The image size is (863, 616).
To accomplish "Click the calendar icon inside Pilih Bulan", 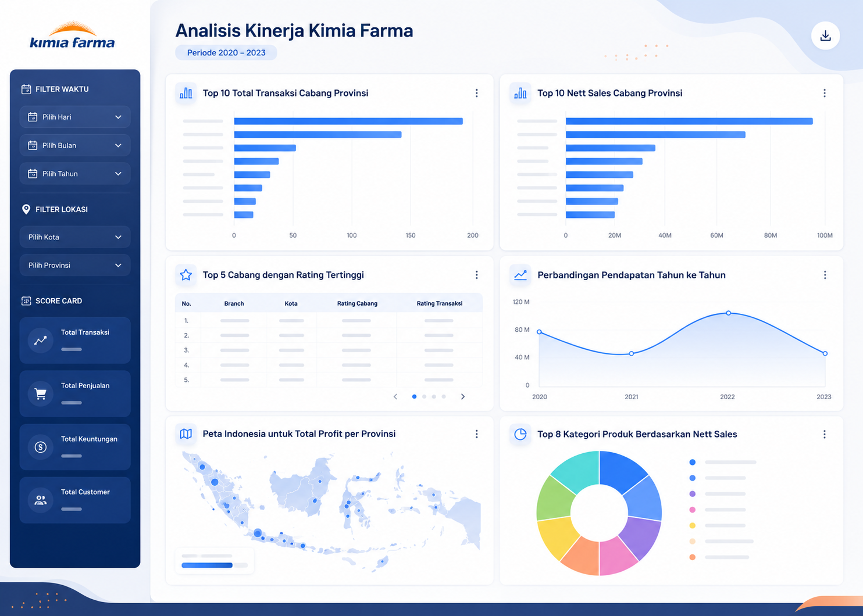I will (33, 145).
